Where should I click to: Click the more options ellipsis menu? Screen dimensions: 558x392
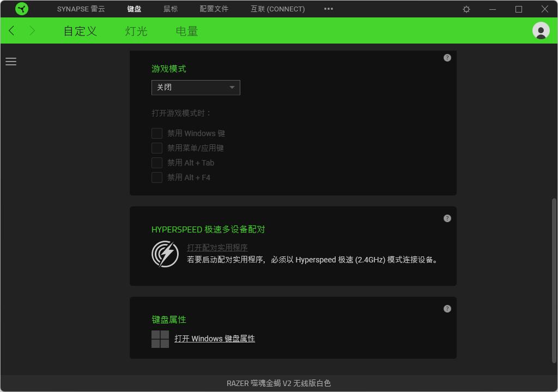point(328,9)
